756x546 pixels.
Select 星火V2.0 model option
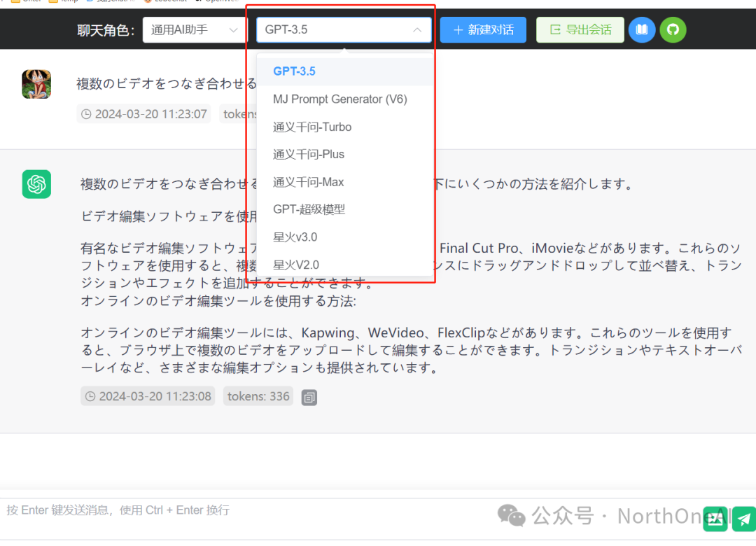point(344,265)
